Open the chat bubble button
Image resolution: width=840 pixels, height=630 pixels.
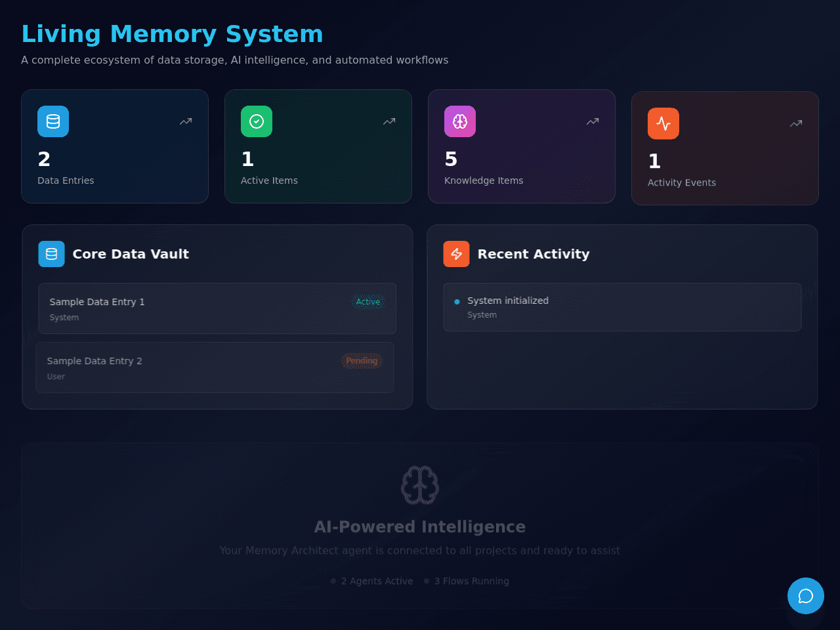[806, 596]
